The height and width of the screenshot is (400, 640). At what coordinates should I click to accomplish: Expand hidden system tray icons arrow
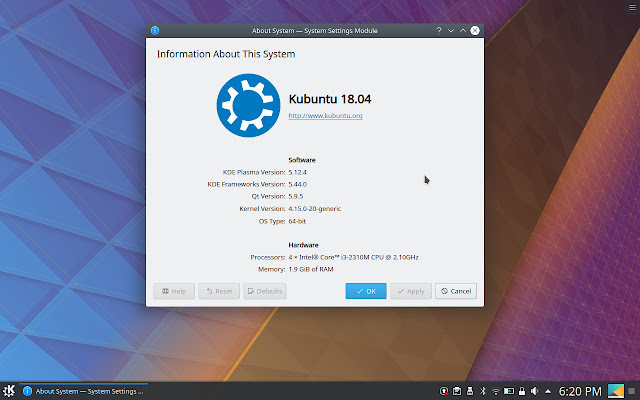coord(548,391)
